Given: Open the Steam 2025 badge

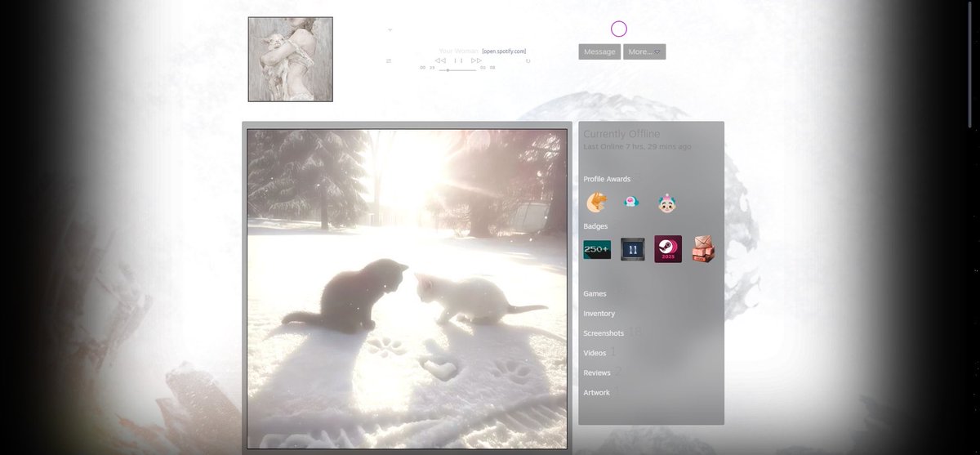Looking at the screenshot, I should click(668, 249).
